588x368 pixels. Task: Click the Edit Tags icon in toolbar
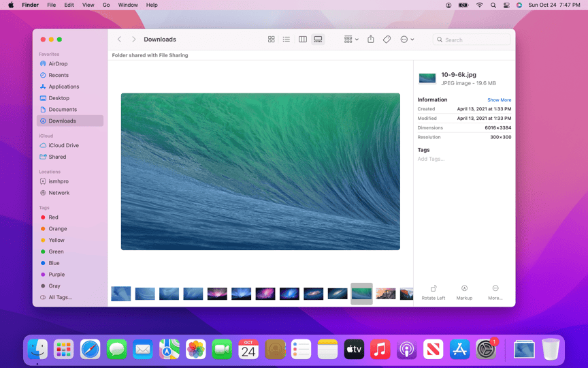(387, 40)
